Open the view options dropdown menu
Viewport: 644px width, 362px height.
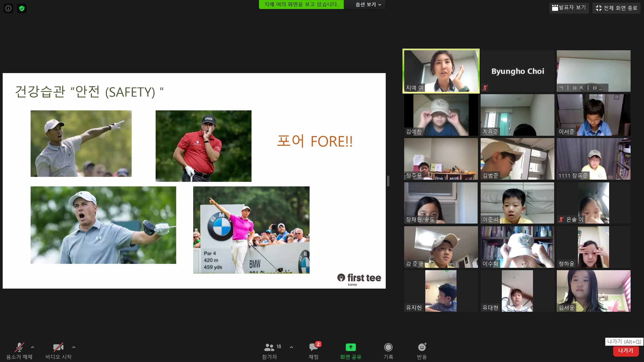(x=368, y=5)
